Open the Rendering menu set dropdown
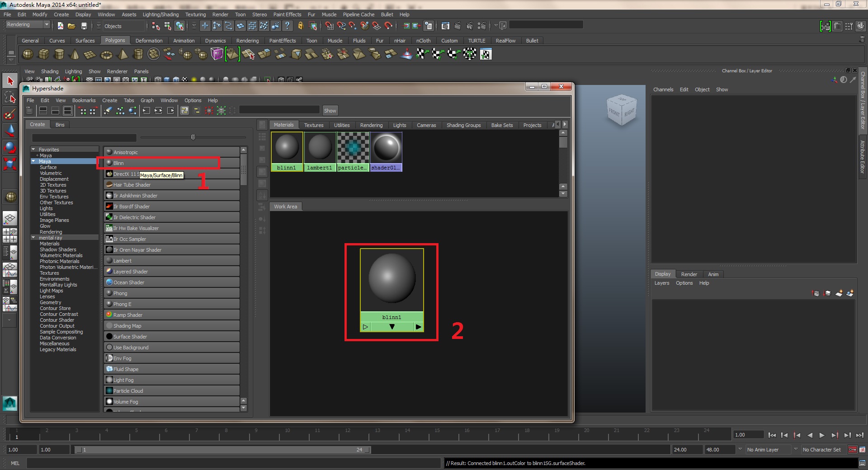The image size is (868, 470). (27, 25)
